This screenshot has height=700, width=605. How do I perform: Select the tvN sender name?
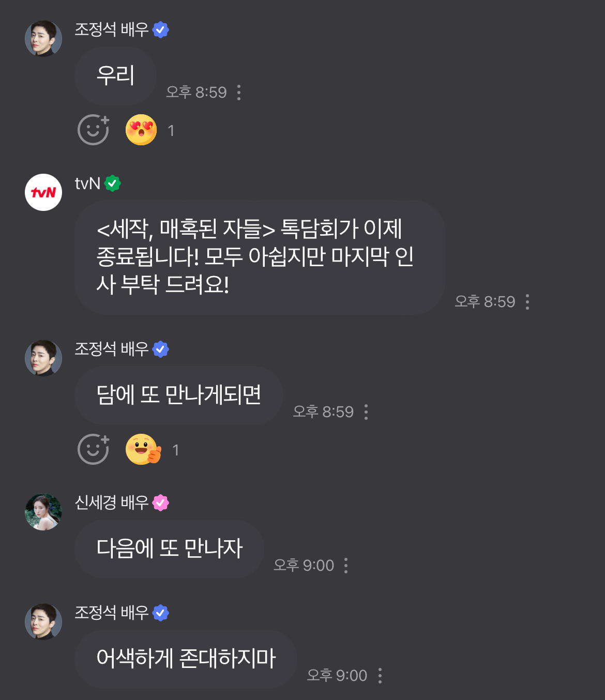pyautogui.click(x=87, y=184)
